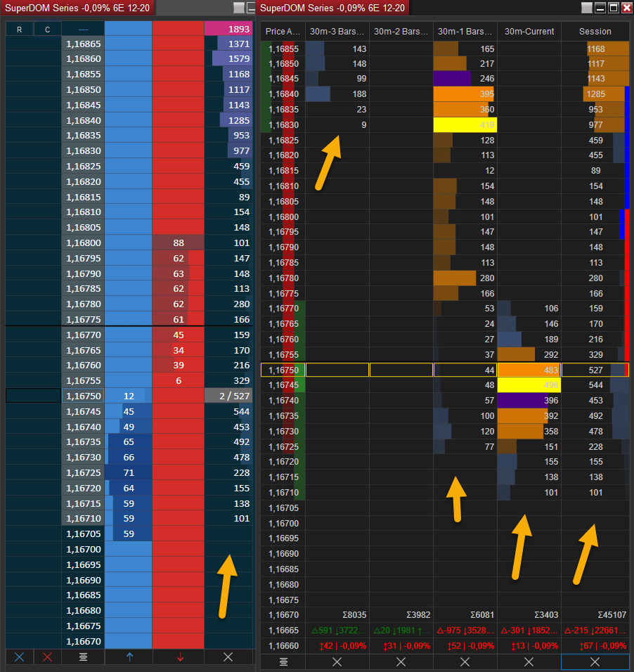Screen dimensions: 634x672
Task: Click price 1,16865 in left SuperDOM
Action: 83,44
